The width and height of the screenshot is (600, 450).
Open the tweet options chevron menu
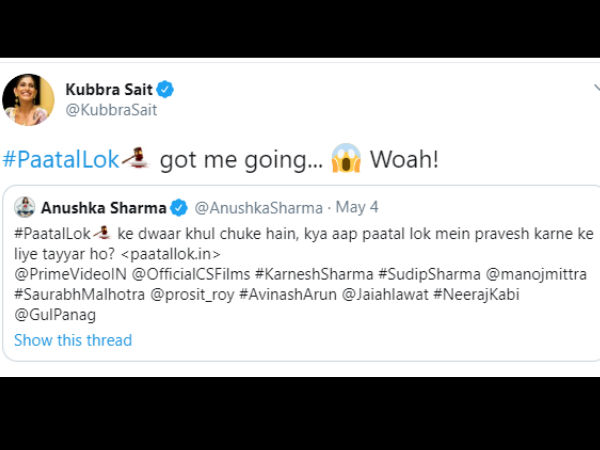pos(594,90)
